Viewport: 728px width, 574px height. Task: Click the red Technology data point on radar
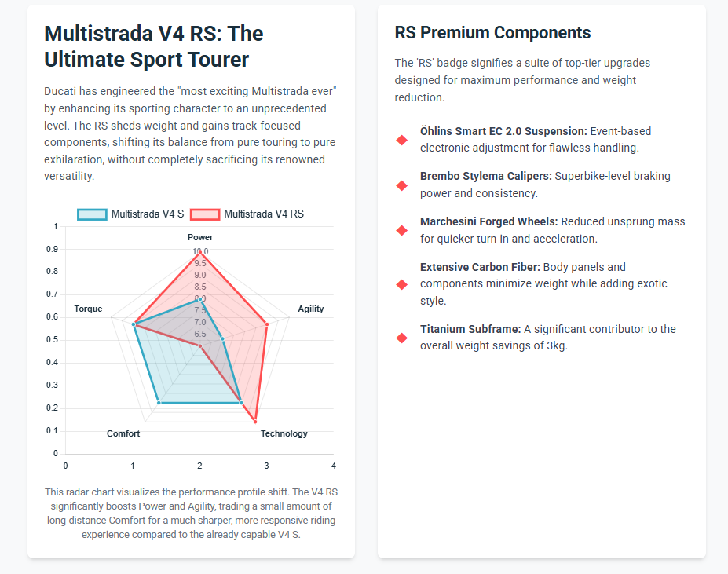pyautogui.click(x=255, y=422)
